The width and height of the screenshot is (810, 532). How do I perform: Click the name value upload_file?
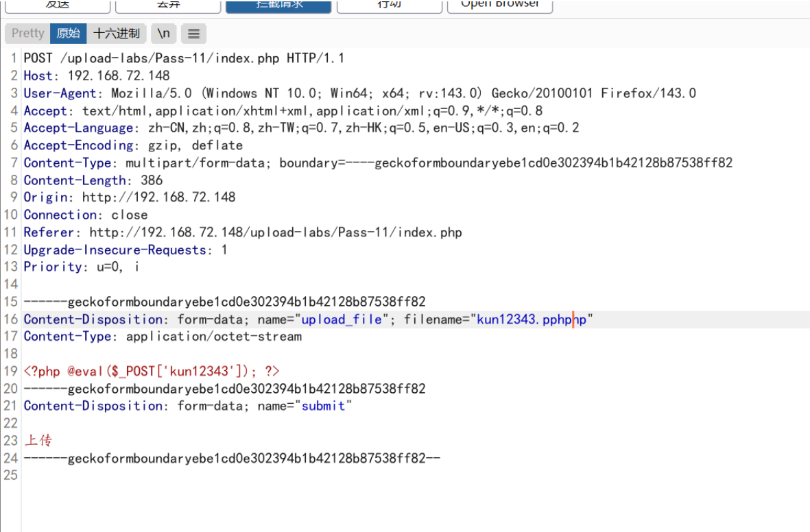[x=342, y=319]
